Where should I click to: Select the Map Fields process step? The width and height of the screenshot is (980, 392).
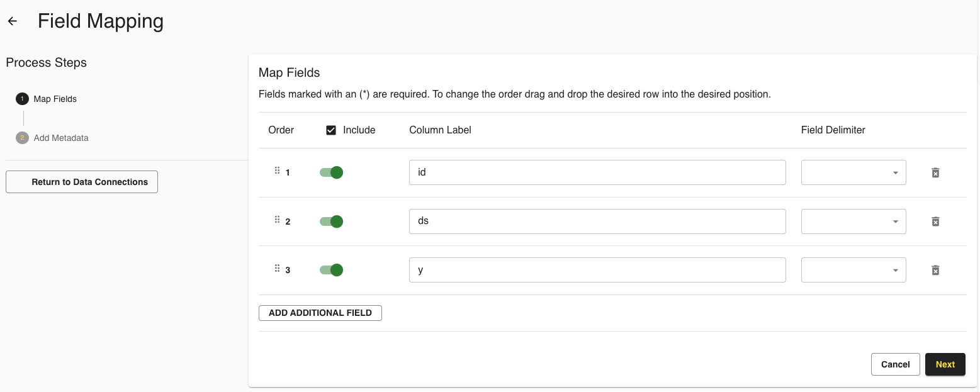55,99
